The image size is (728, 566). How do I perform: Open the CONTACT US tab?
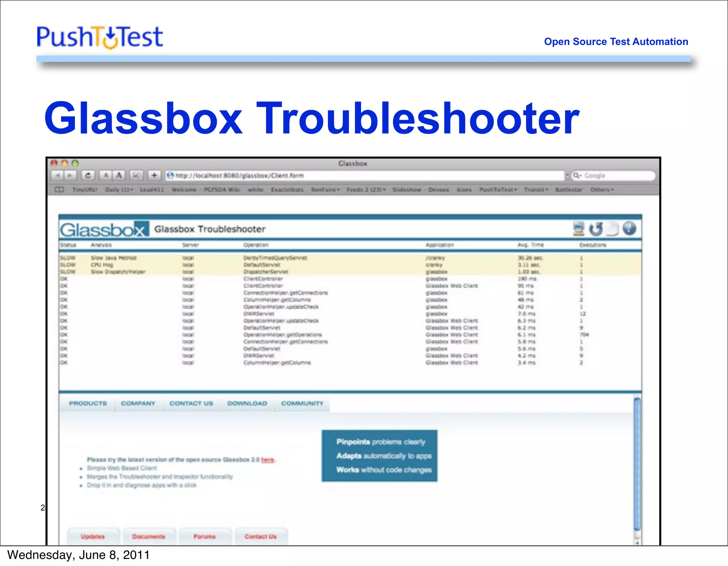pyautogui.click(x=191, y=404)
